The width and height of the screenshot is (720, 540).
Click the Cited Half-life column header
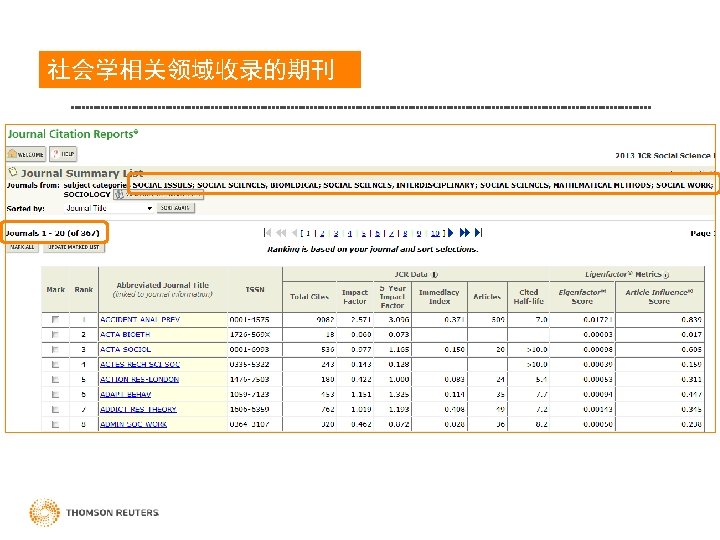(x=529, y=297)
